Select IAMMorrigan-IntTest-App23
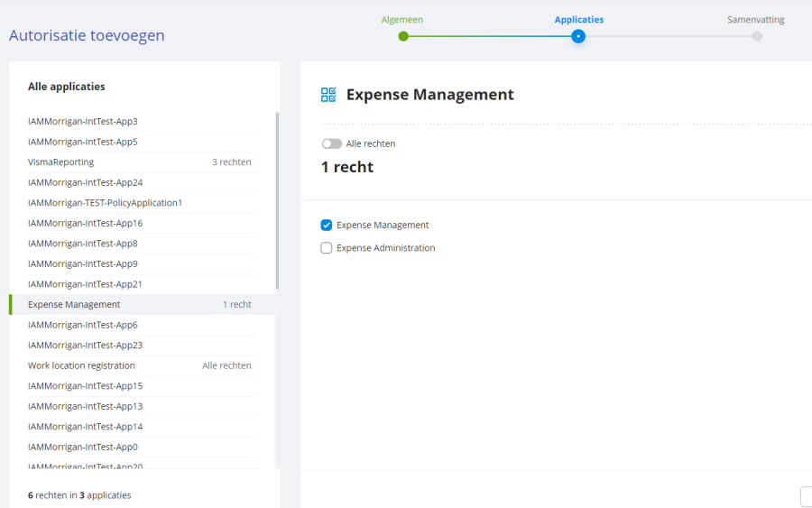812x508 pixels. click(141, 345)
